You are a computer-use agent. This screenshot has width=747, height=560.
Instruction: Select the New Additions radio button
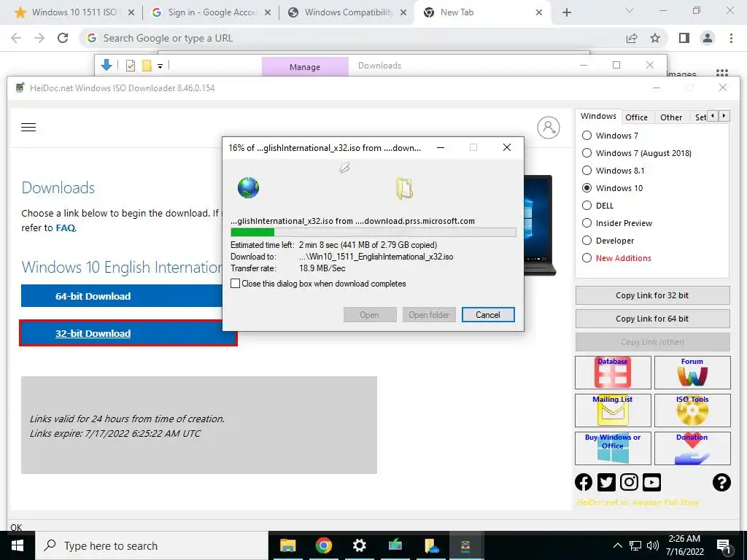click(x=587, y=258)
